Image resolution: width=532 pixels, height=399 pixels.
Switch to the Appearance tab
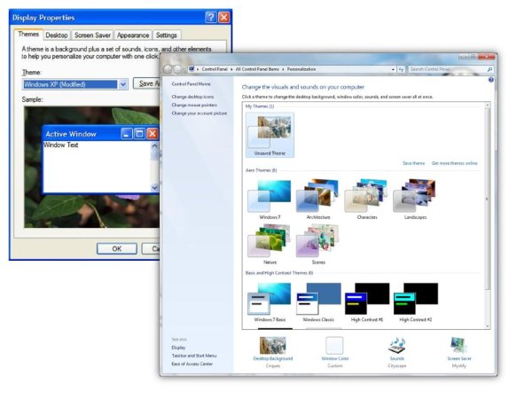[133, 35]
